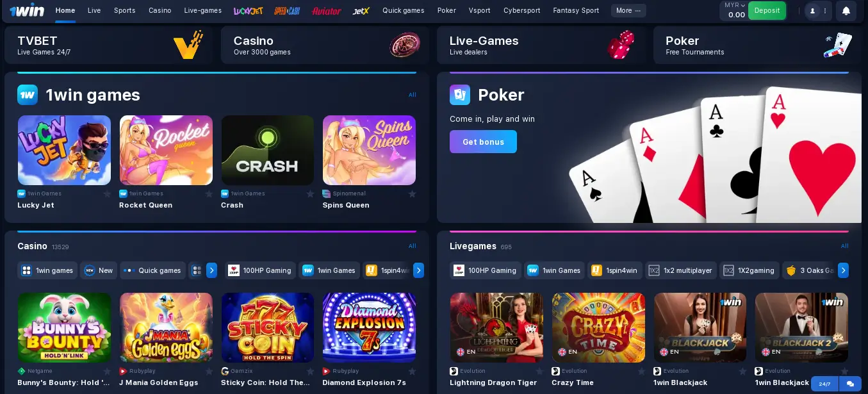Open the Aviator logo in navbar
868x394 pixels.
pyautogui.click(x=327, y=11)
